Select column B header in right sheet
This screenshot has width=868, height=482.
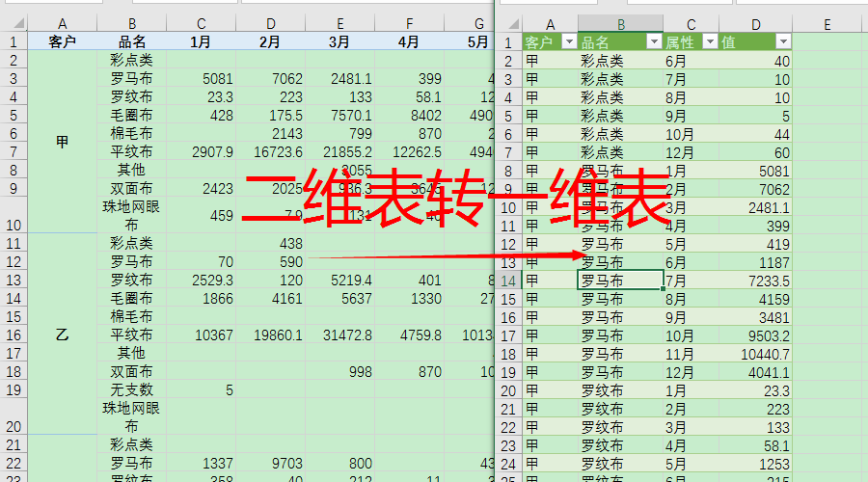pyautogui.click(x=620, y=24)
